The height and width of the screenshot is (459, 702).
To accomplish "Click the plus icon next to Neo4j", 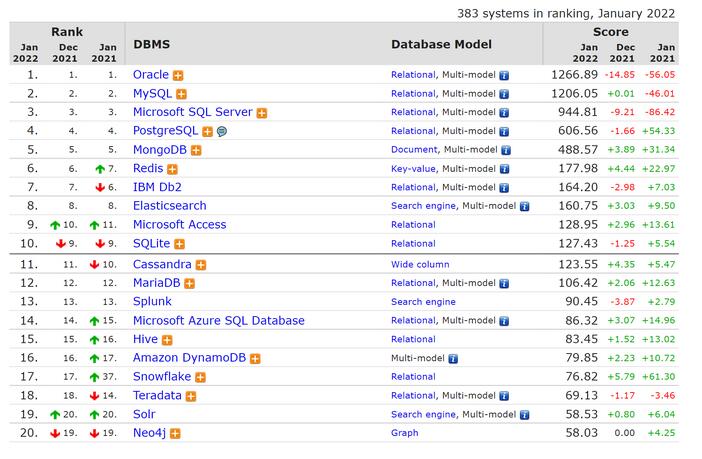I will pos(176,434).
